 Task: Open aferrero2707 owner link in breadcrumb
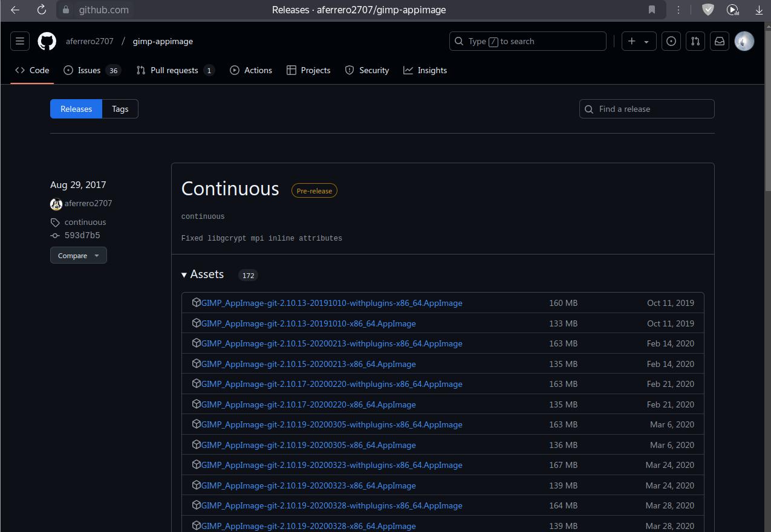[89, 41]
